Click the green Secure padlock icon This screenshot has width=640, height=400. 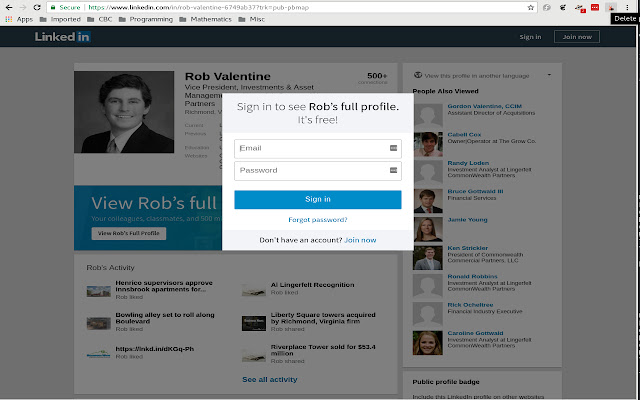(53, 7)
